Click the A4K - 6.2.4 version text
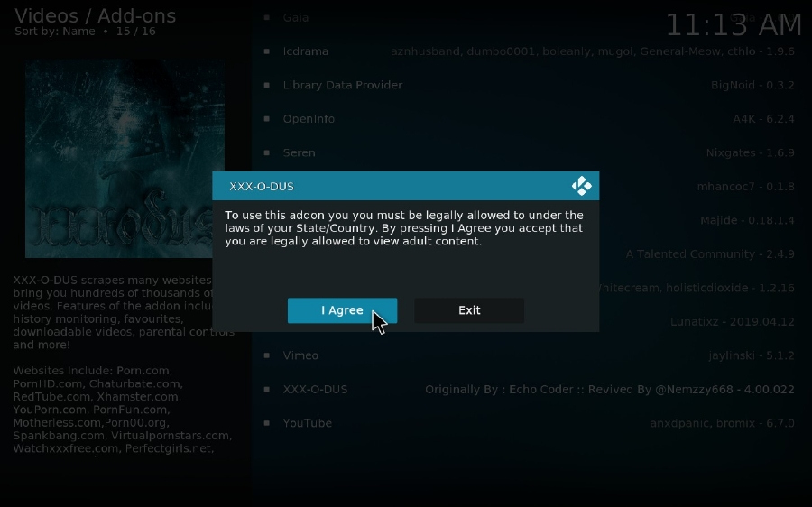Viewport: 812px width, 507px height. tap(763, 118)
